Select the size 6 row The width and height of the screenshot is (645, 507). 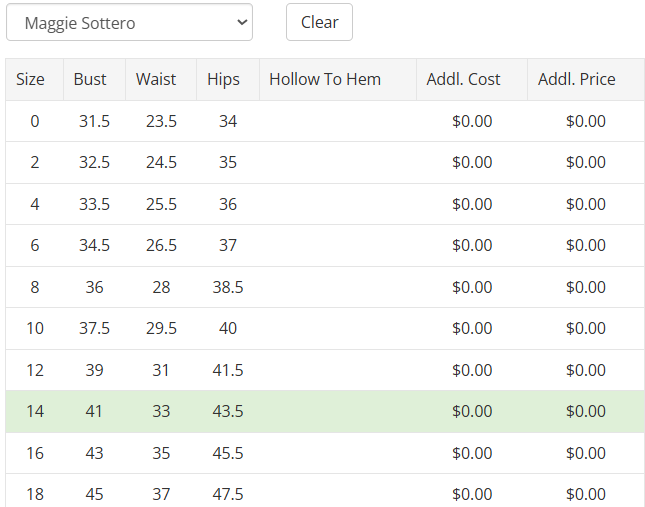click(35, 245)
